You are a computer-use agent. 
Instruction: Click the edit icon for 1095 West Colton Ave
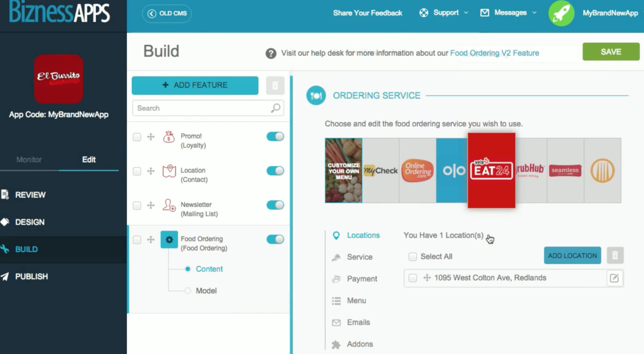coord(614,278)
